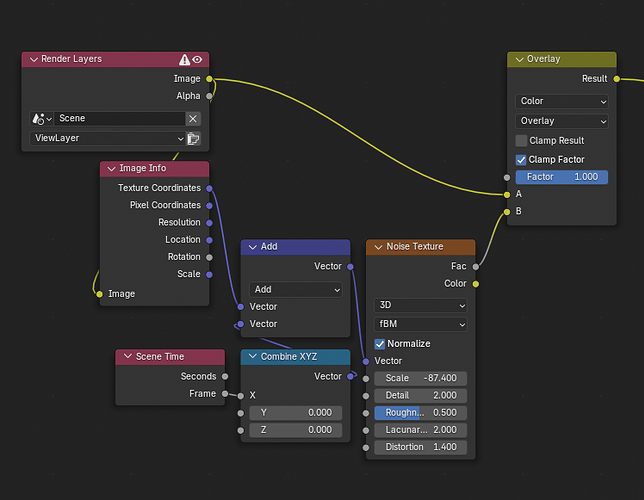The height and width of the screenshot is (500, 644).
Task: Click the Factor 1.000 slider
Action: (561, 177)
